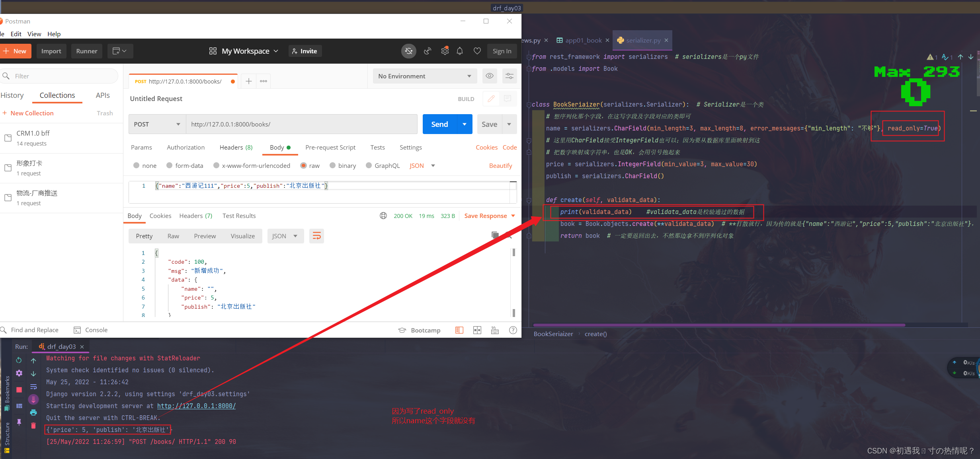Click the wrap lines icon in response
Screen dimensions: 980x459
coord(316,236)
